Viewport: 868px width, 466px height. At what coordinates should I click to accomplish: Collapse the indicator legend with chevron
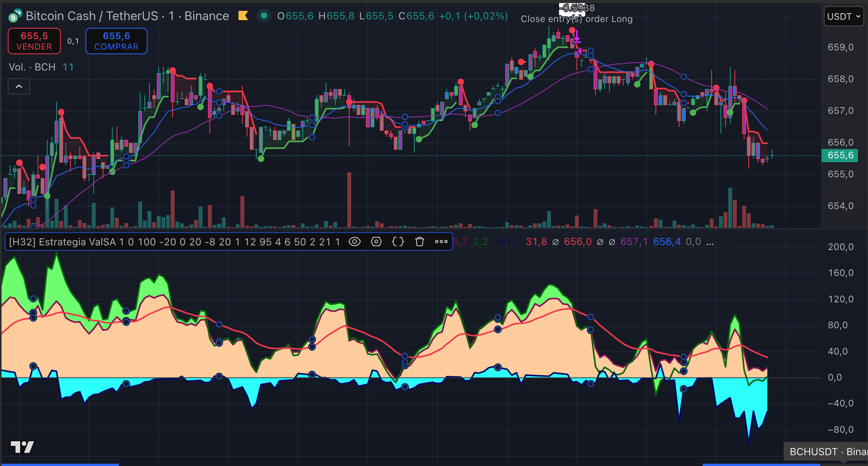pos(19,86)
